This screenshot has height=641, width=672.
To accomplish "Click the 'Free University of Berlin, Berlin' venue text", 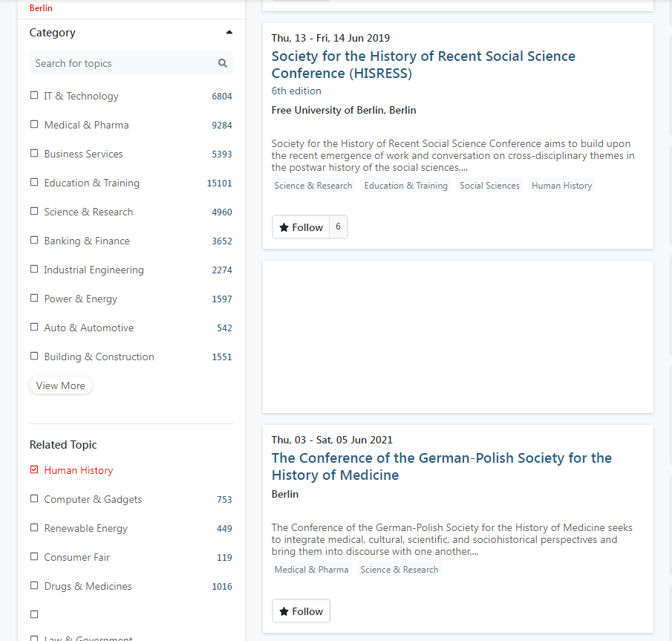I will coord(344,110).
